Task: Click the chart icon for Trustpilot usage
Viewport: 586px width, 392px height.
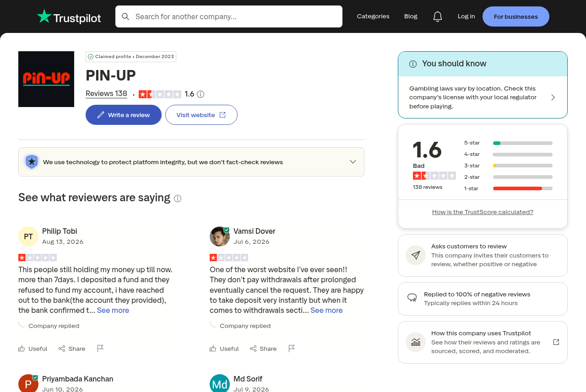Action: tap(416, 342)
